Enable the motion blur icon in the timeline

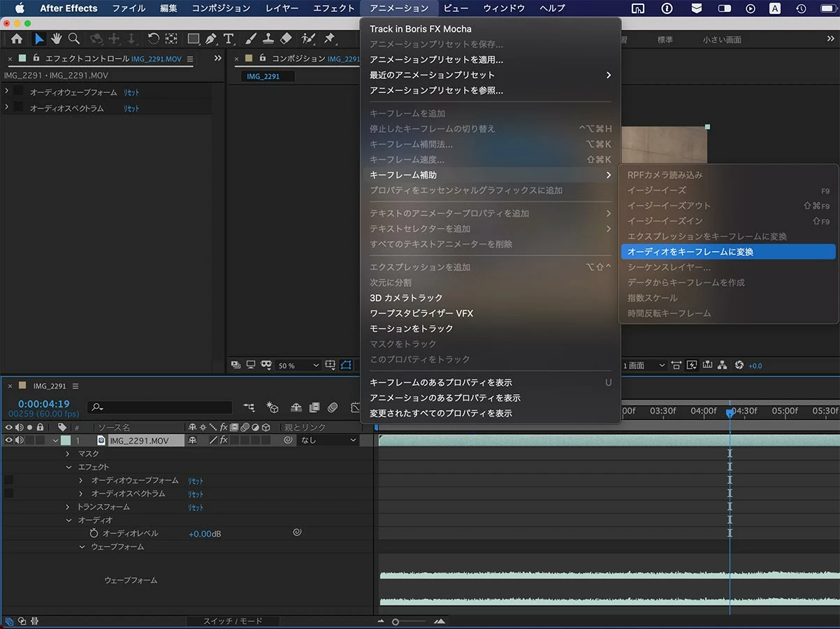[x=333, y=407]
